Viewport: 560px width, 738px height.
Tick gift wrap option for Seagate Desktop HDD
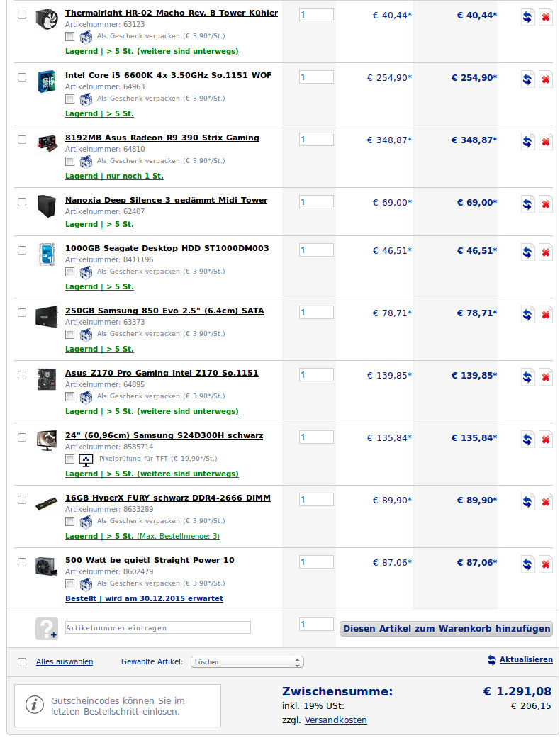point(69,272)
